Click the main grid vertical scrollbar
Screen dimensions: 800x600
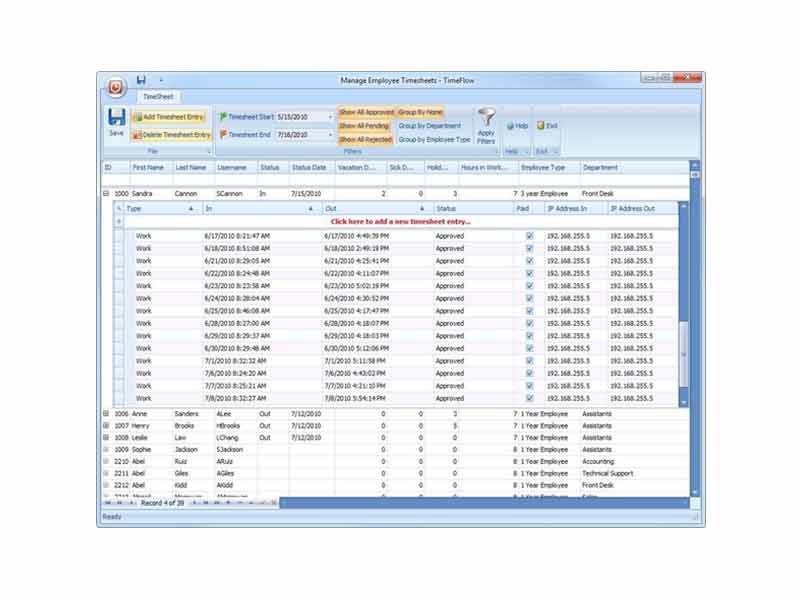[x=694, y=329]
